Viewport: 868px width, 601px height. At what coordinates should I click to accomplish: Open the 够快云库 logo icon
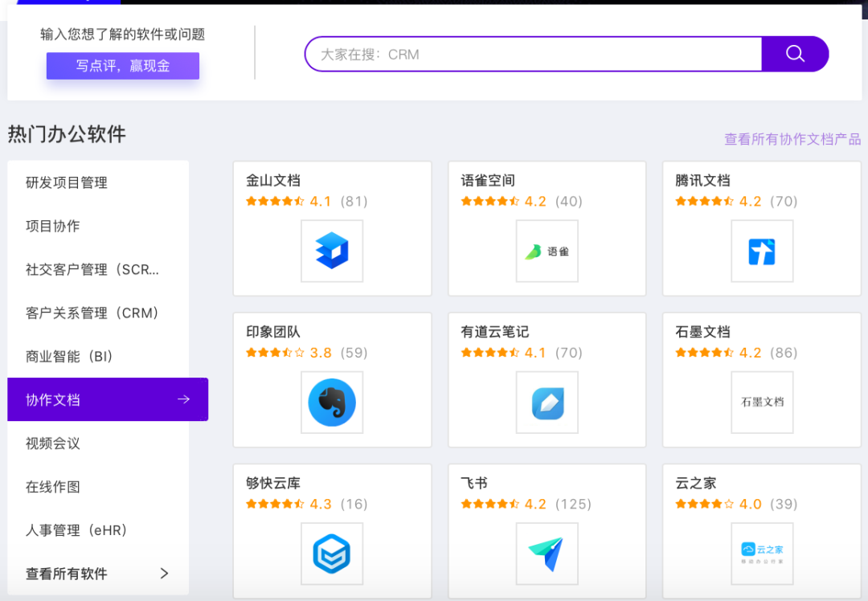pos(332,554)
